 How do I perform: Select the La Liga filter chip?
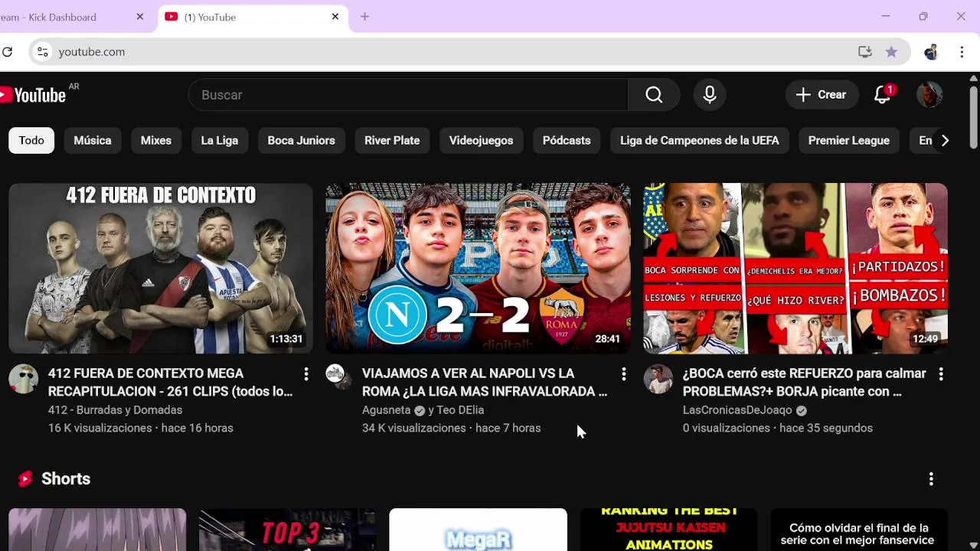[220, 141]
